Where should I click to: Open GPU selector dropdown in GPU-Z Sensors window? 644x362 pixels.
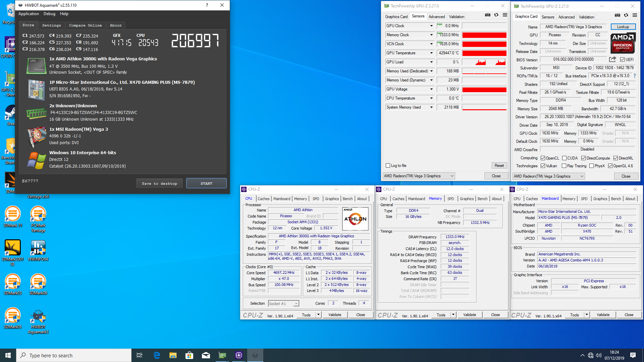pyautogui.click(x=419, y=176)
